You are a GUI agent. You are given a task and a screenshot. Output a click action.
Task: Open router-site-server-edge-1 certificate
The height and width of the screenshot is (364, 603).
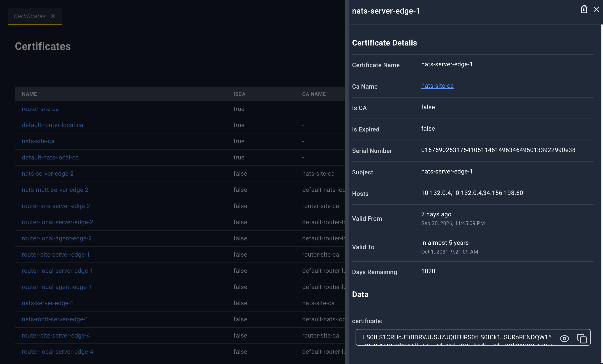click(56, 254)
